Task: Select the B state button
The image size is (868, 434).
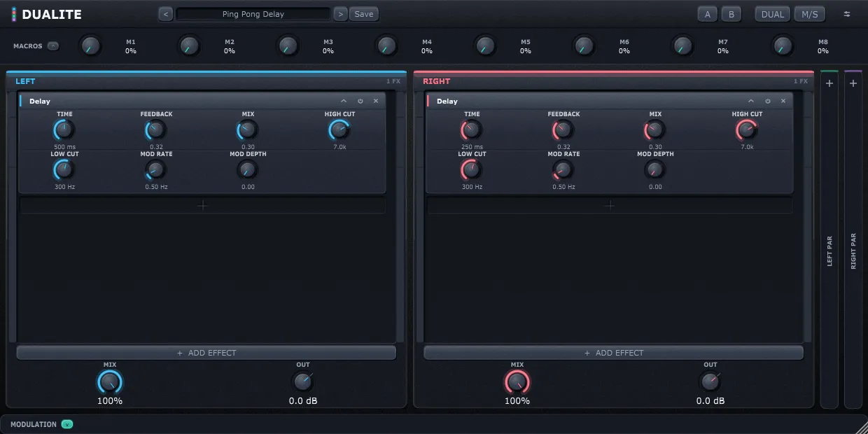Action: [731, 14]
